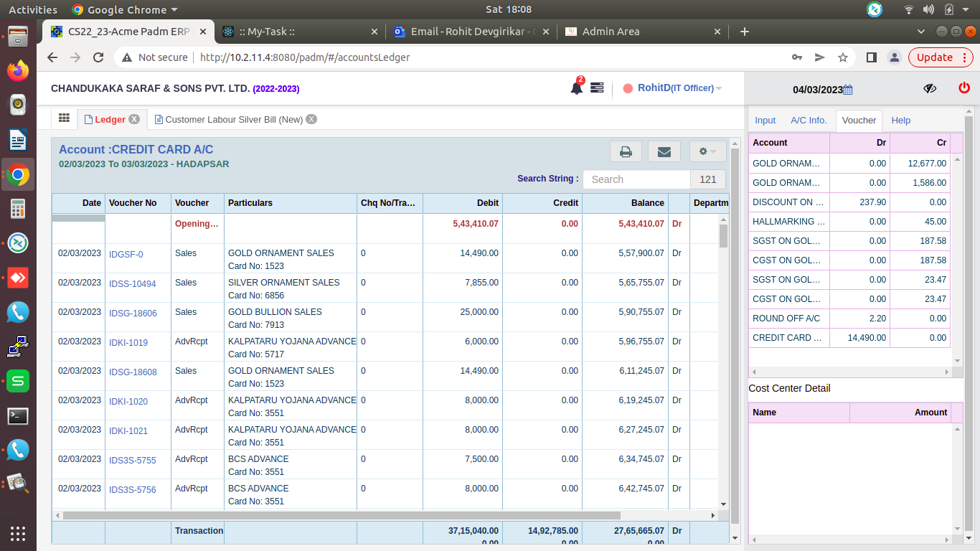Open the Calculator from the dock
The width and height of the screenshot is (980, 551).
click(18, 209)
